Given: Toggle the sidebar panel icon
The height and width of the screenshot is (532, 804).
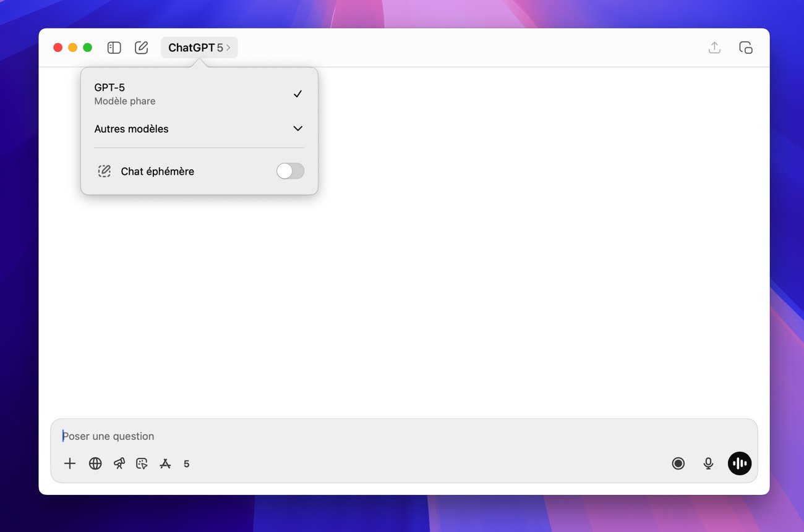Looking at the screenshot, I should tap(114, 48).
